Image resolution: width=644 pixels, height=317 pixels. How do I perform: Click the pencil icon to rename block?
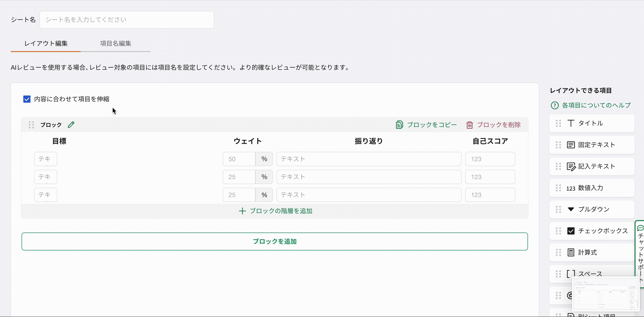pos(71,125)
